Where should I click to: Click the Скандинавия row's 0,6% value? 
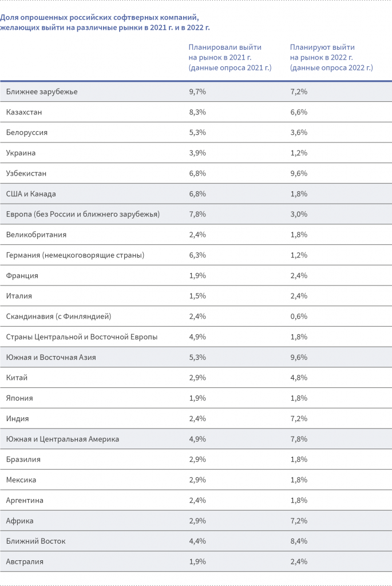point(299,316)
